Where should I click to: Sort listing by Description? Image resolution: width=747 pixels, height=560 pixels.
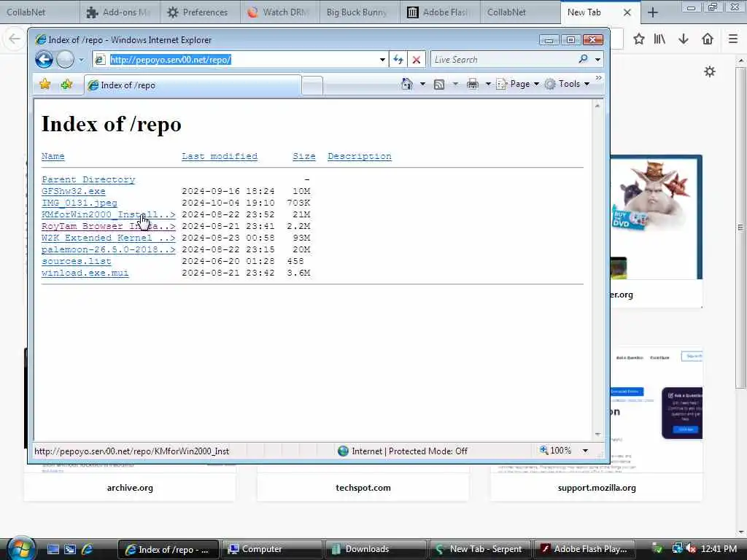point(360,156)
